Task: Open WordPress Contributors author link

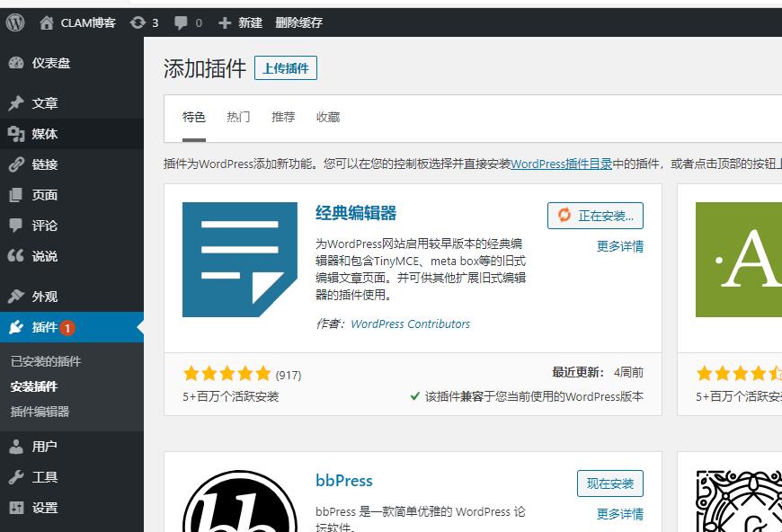Action: click(411, 324)
